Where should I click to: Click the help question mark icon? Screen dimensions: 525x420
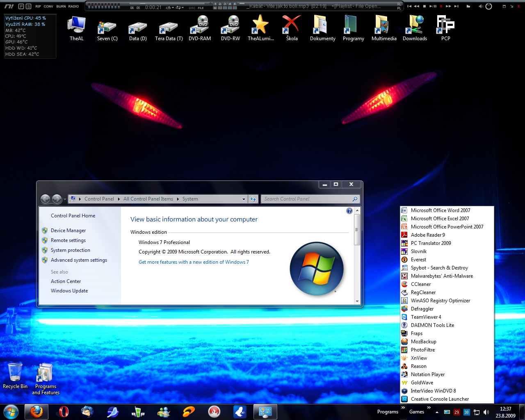349,211
